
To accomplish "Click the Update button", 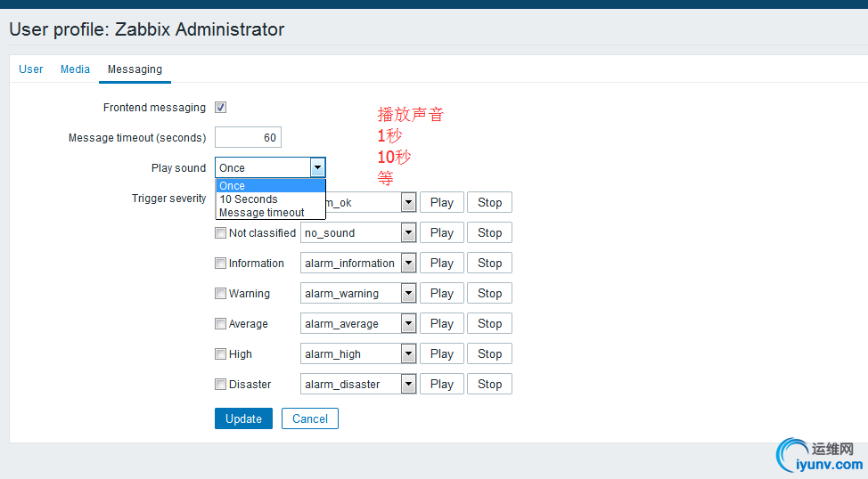I will pyautogui.click(x=243, y=418).
